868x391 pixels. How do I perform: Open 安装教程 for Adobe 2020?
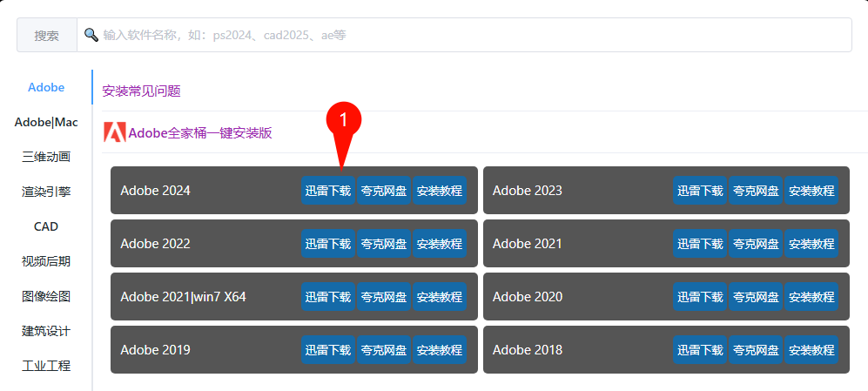[x=811, y=297]
